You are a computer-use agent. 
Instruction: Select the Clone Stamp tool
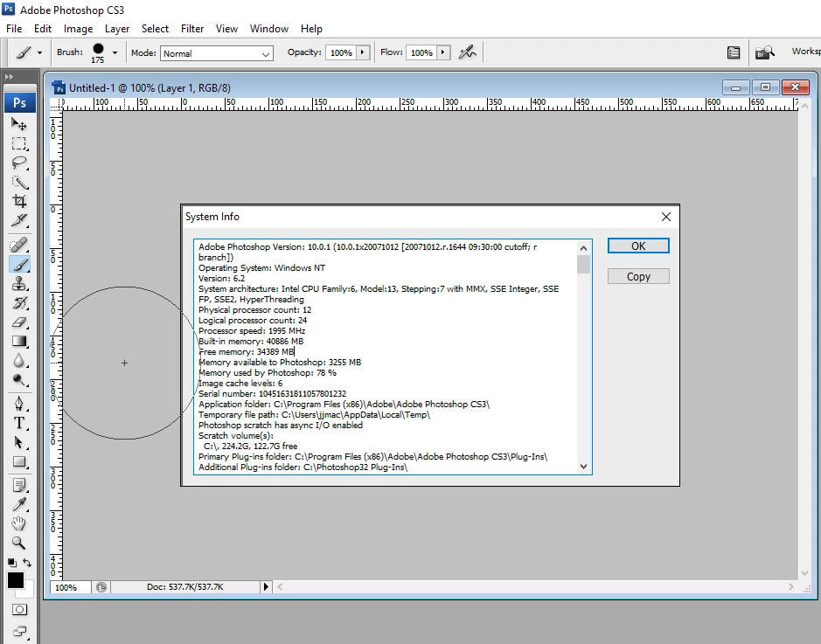19,283
